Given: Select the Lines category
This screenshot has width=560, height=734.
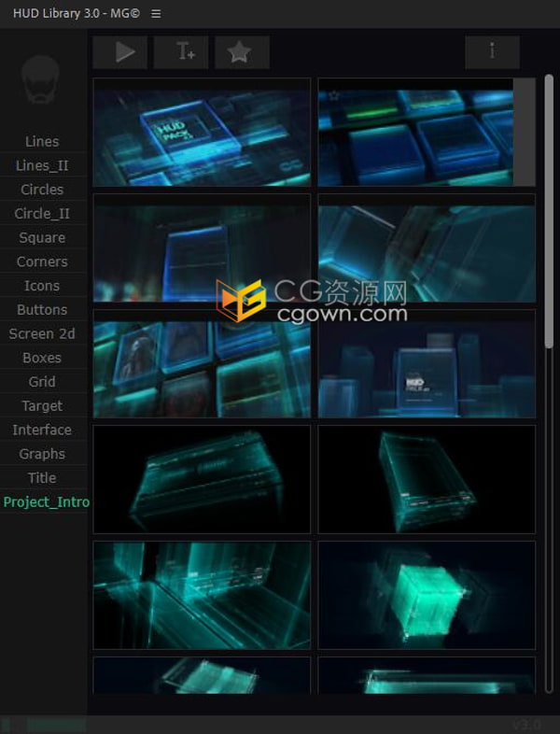Looking at the screenshot, I should click(x=42, y=142).
